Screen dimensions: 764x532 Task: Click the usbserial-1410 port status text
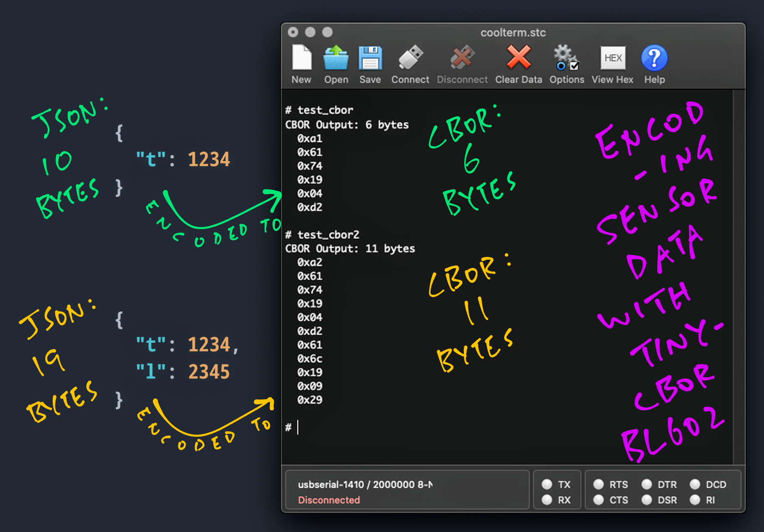(x=365, y=484)
